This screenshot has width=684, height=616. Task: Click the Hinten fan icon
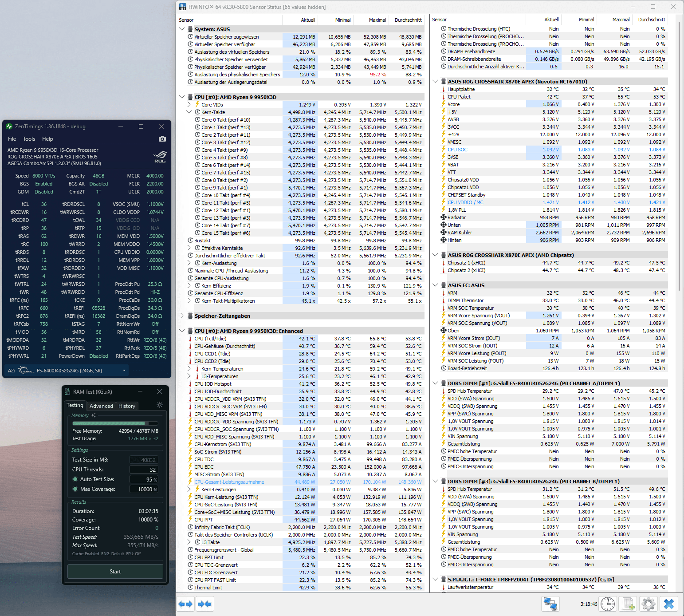coord(443,240)
